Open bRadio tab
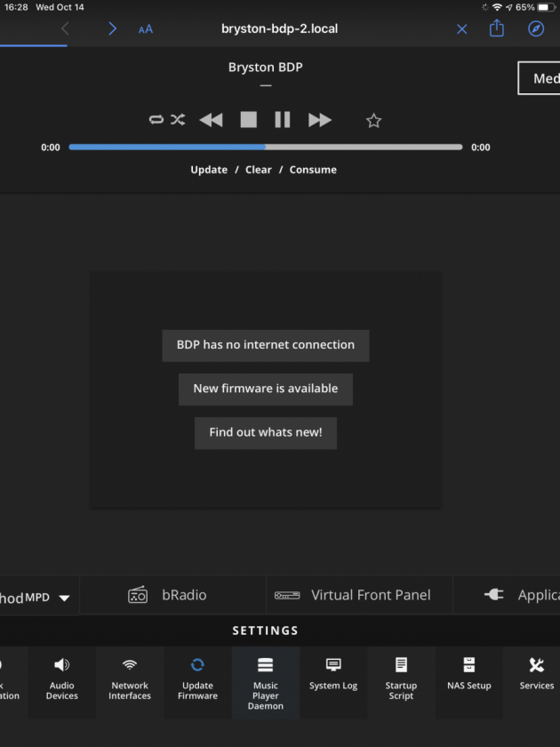The width and height of the screenshot is (560, 747). pos(172,595)
